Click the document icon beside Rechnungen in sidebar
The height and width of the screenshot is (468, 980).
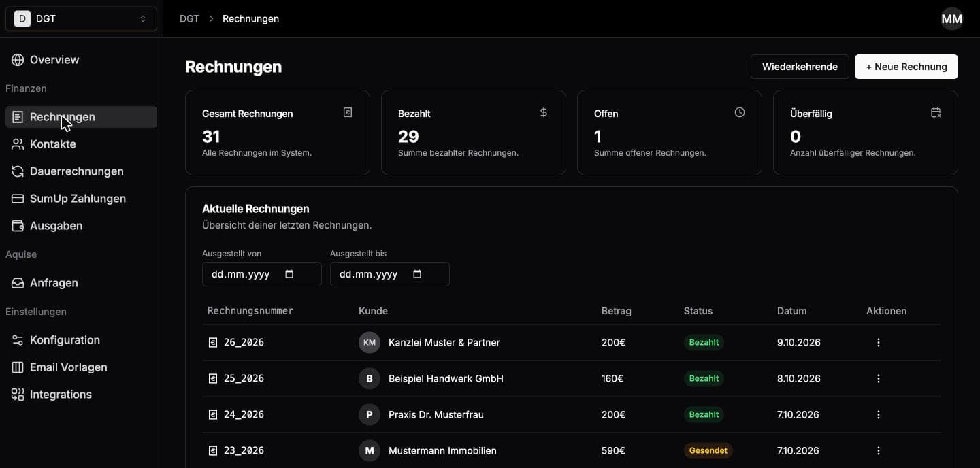click(18, 117)
